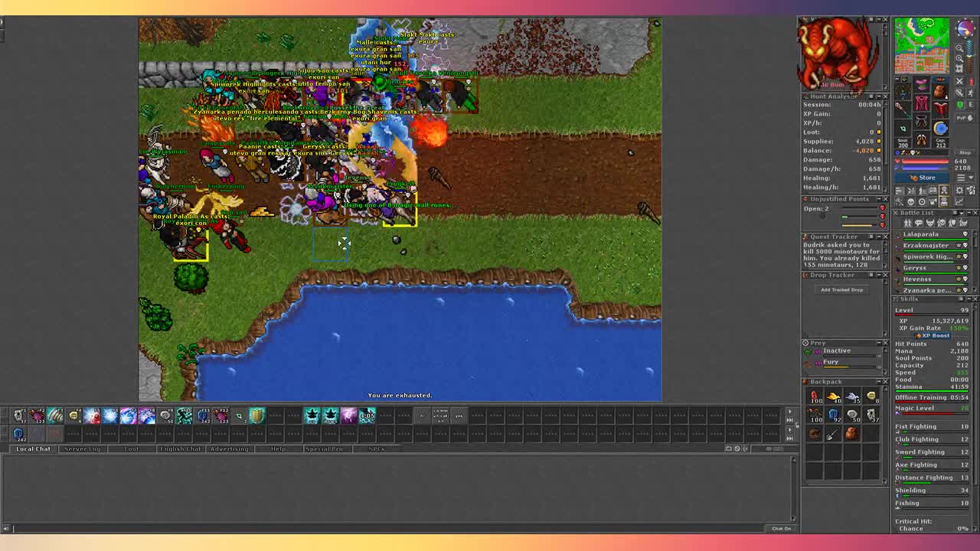The height and width of the screenshot is (551, 980).
Task: Select Hevenss in Battle List
Action: click(933, 281)
